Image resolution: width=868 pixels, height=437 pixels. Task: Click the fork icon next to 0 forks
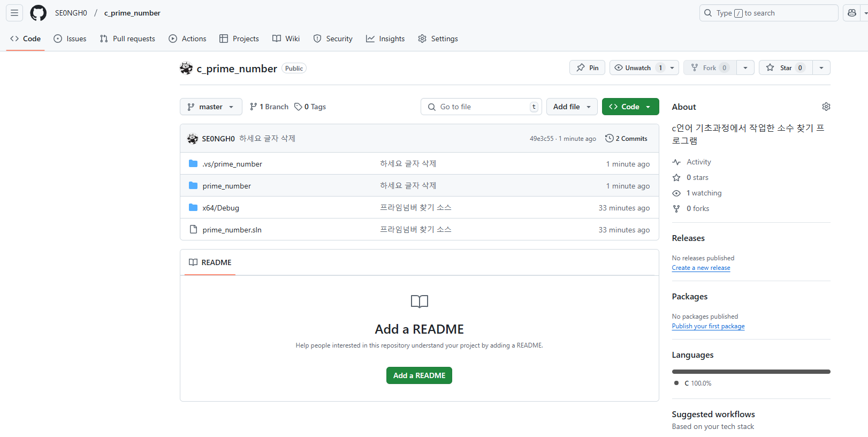(x=676, y=208)
